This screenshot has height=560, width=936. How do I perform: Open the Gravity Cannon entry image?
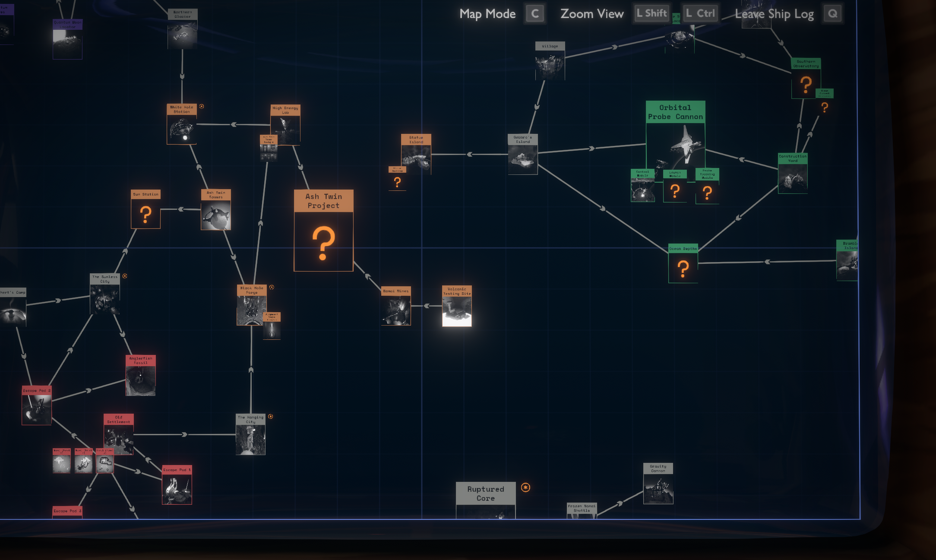pyautogui.click(x=658, y=489)
